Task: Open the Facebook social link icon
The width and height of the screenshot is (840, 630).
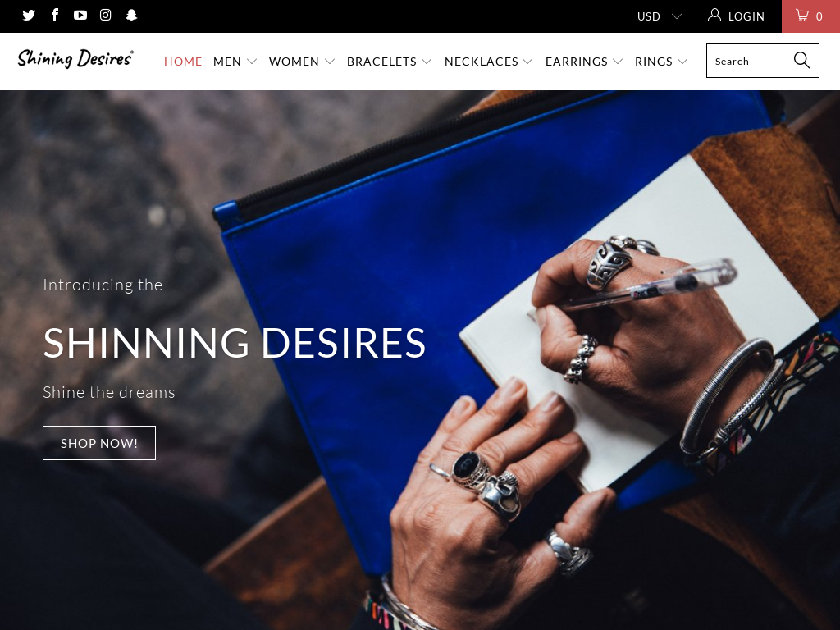Action: pos(55,15)
